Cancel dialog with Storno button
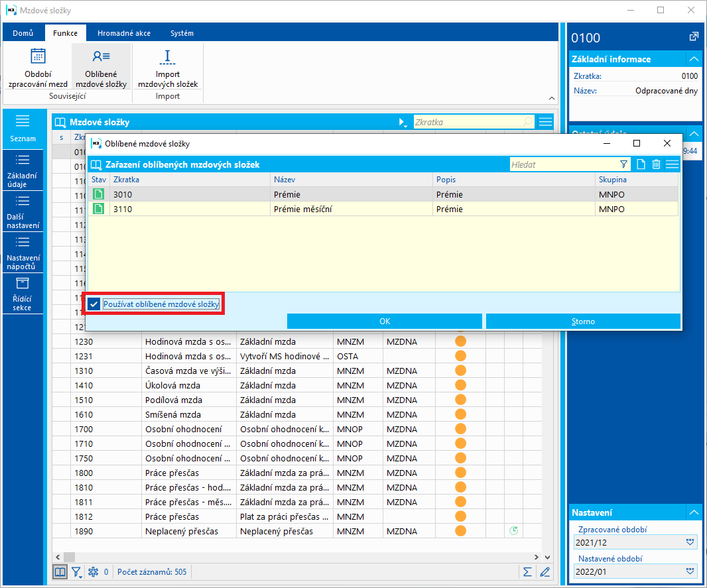The height and width of the screenshot is (588, 707). point(583,322)
